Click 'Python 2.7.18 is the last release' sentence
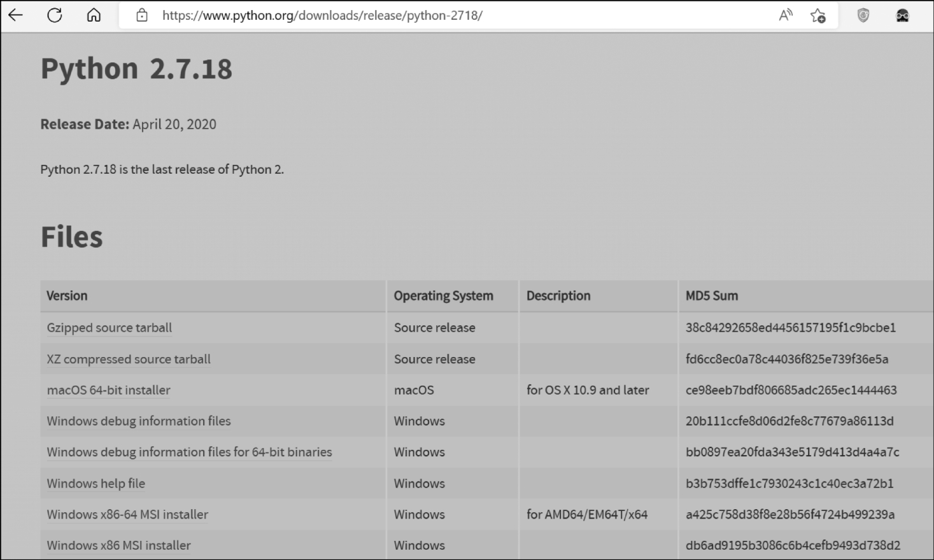The height and width of the screenshot is (560, 934). coord(162,169)
